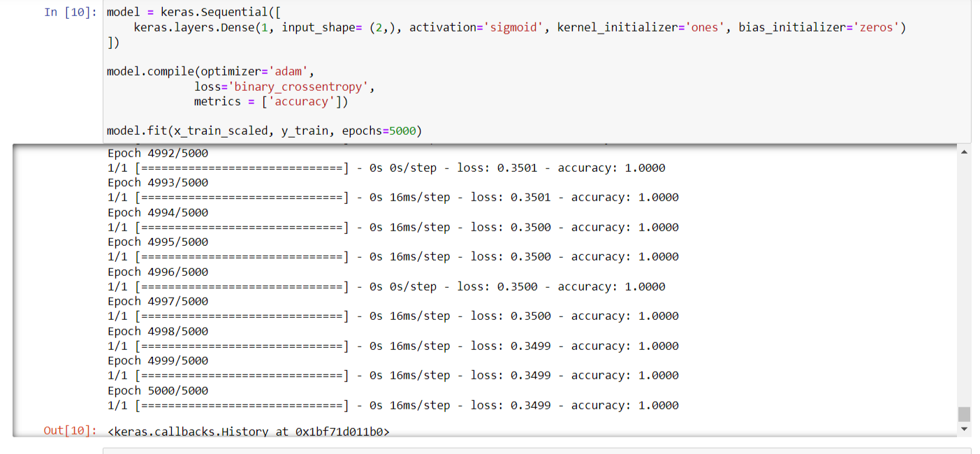Click the Epoch 5000/5000 output line
Viewport: 980px width, 454px height.
pos(158,391)
